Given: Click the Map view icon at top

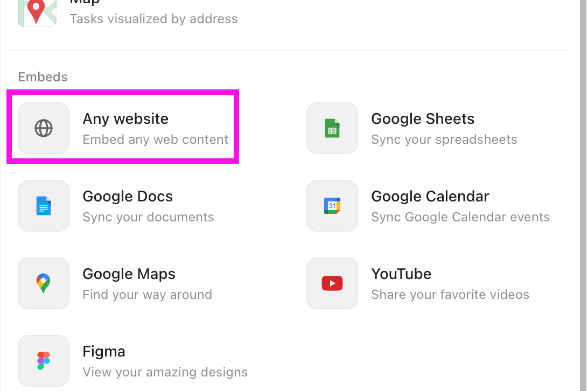Looking at the screenshot, I should point(37,12).
